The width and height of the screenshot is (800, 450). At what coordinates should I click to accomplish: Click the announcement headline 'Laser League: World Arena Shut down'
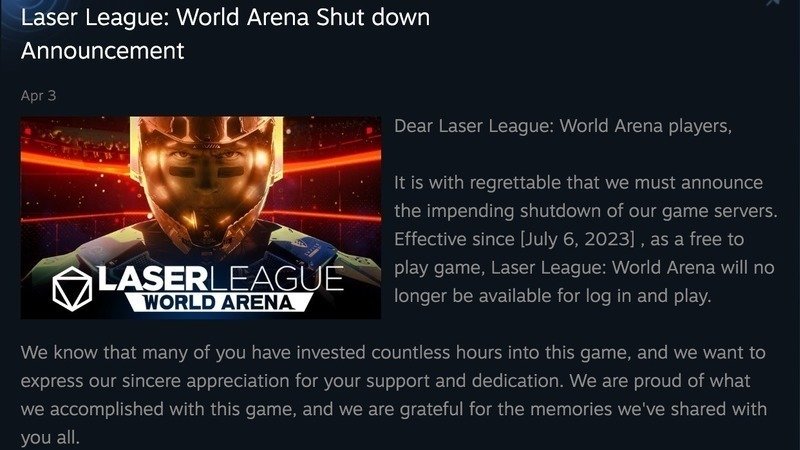pyautogui.click(x=225, y=17)
